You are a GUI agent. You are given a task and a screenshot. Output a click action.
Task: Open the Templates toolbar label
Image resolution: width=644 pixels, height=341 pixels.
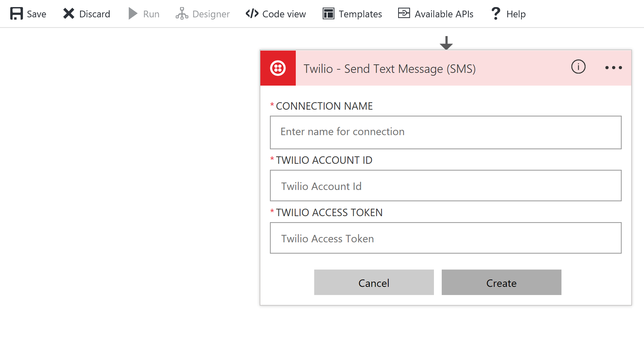click(x=360, y=14)
